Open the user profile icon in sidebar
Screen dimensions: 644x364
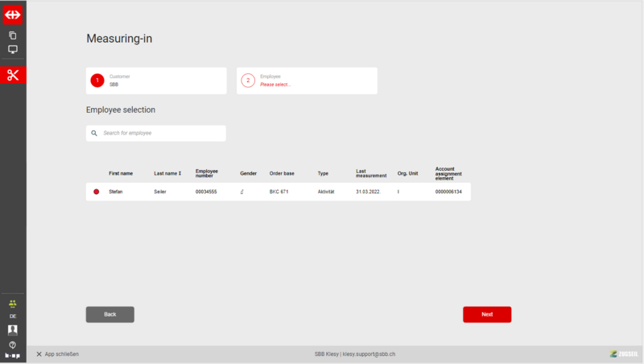click(13, 329)
